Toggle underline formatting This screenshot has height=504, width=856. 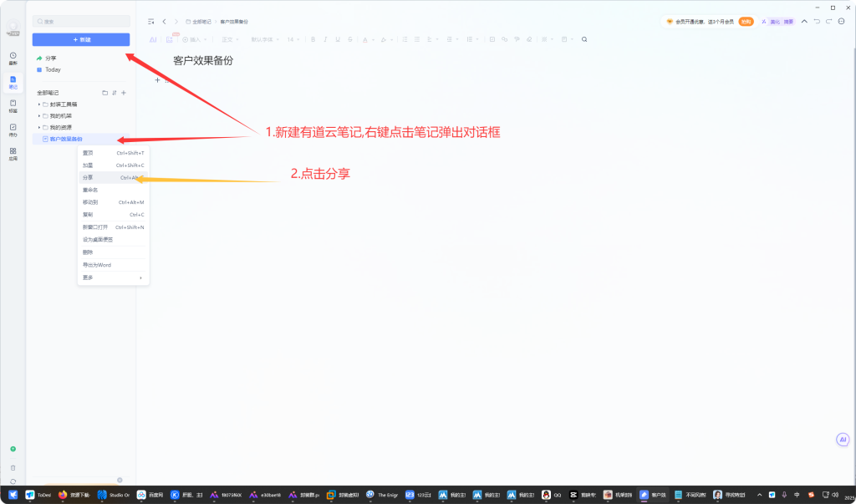point(338,39)
